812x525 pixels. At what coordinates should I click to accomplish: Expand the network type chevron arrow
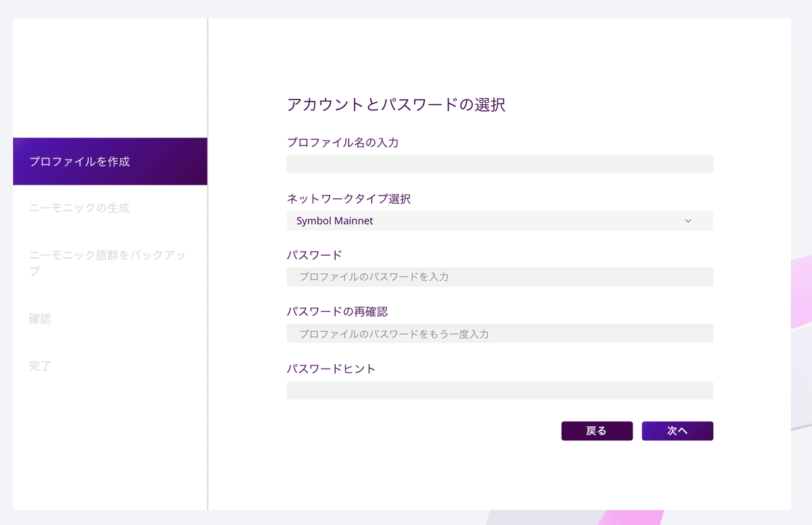tap(688, 221)
